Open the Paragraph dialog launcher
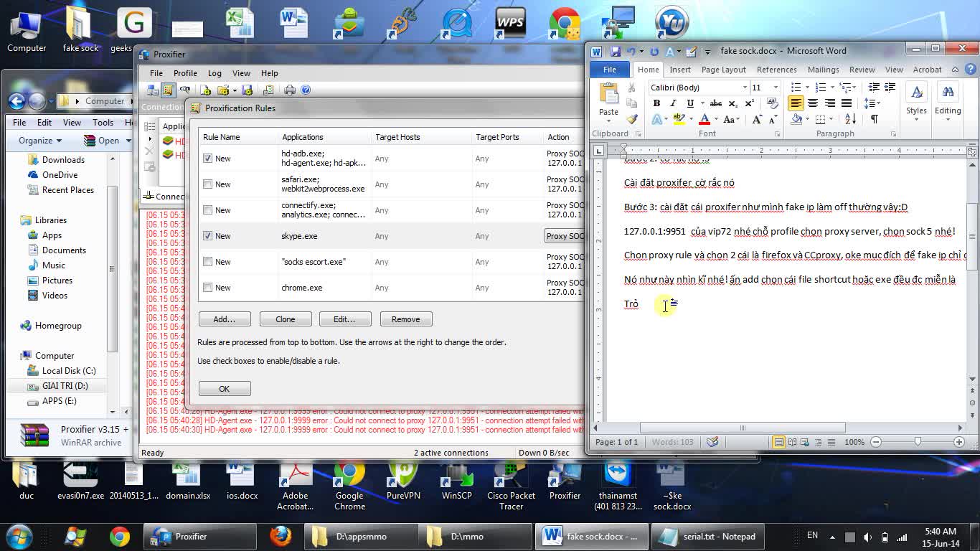This screenshot has width=980, height=551. 894,134
